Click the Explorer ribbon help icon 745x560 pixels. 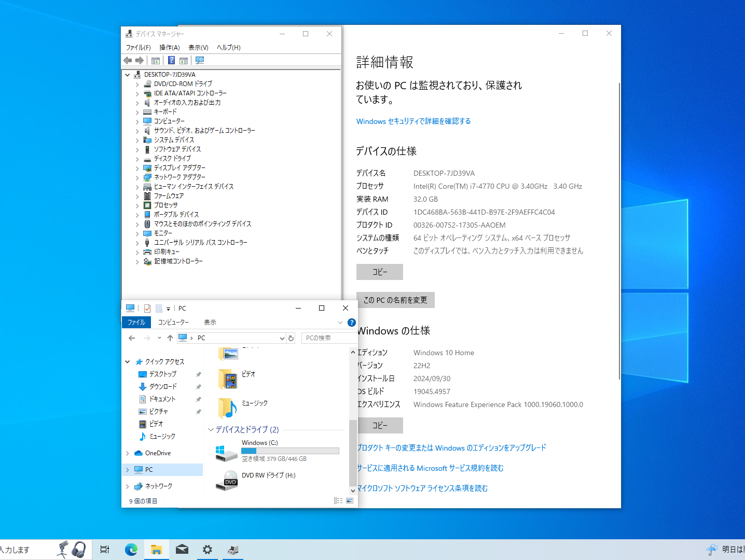point(351,323)
